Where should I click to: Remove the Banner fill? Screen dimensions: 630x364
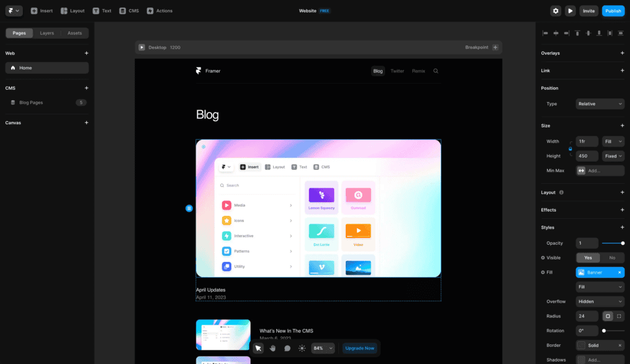click(620, 272)
